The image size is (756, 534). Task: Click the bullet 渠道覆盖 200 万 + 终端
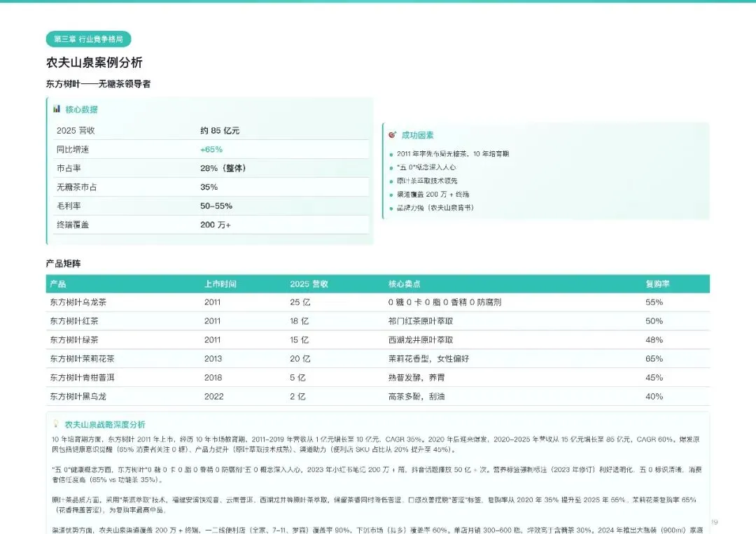[x=433, y=195]
